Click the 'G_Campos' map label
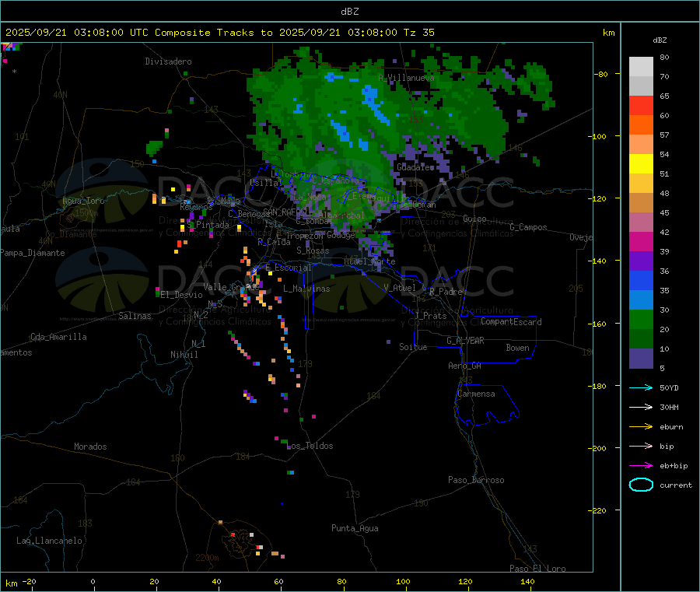The image size is (700, 592). click(528, 227)
